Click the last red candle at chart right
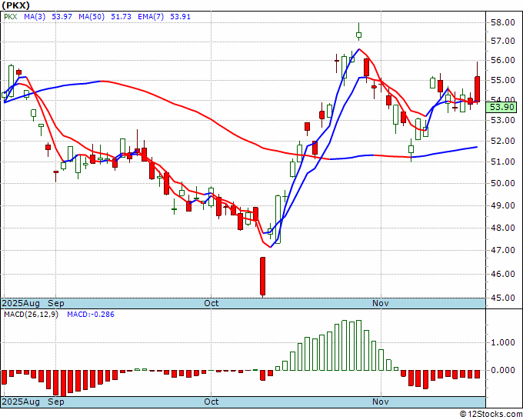523x420 pixels. pyautogui.click(x=478, y=88)
